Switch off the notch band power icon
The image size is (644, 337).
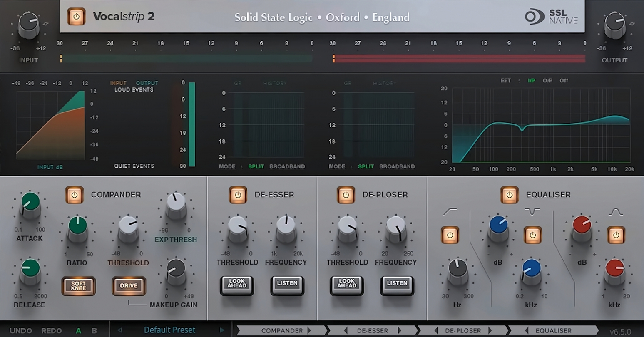coord(532,235)
